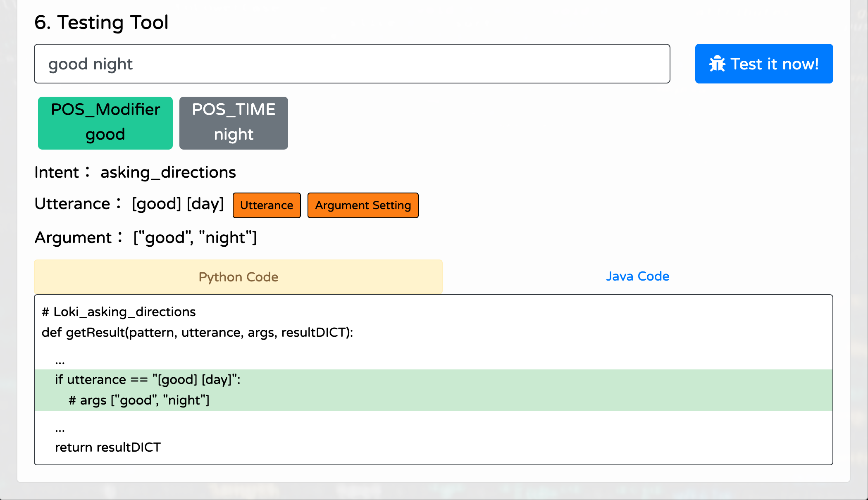
Task: Click the Argument Setting button
Action: [363, 205]
